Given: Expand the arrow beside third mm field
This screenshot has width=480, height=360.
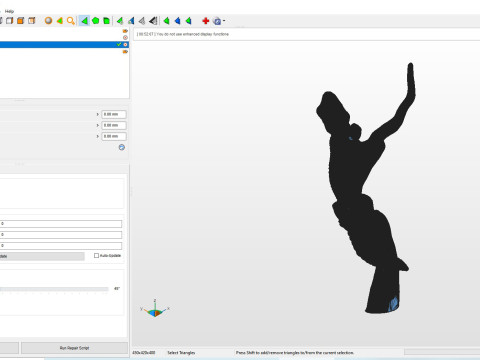Looking at the screenshot, I should click(97, 136).
